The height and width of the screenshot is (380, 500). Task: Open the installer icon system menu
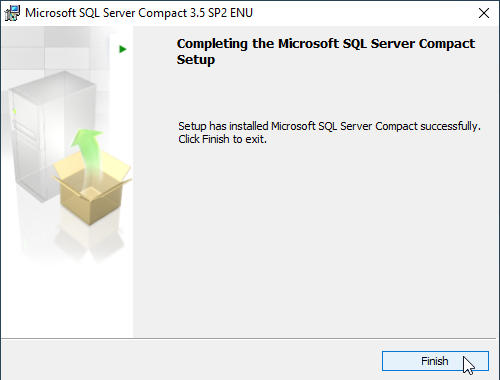12,13
